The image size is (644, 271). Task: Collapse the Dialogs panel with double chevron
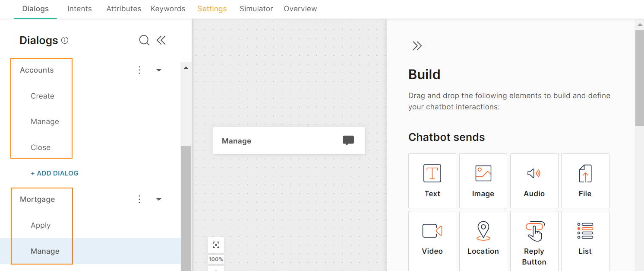point(161,41)
